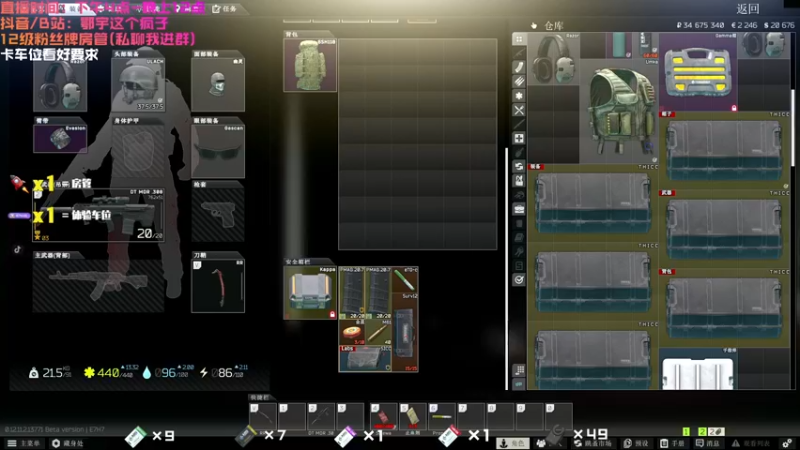The width and height of the screenshot is (800, 450).
Task: Click the roubles balance 34 675 340
Action: [x=700, y=25]
